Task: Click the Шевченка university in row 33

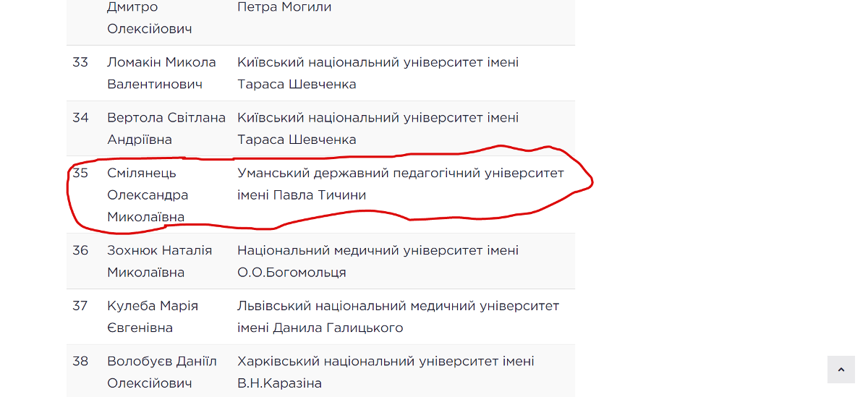Action: click(378, 73)
